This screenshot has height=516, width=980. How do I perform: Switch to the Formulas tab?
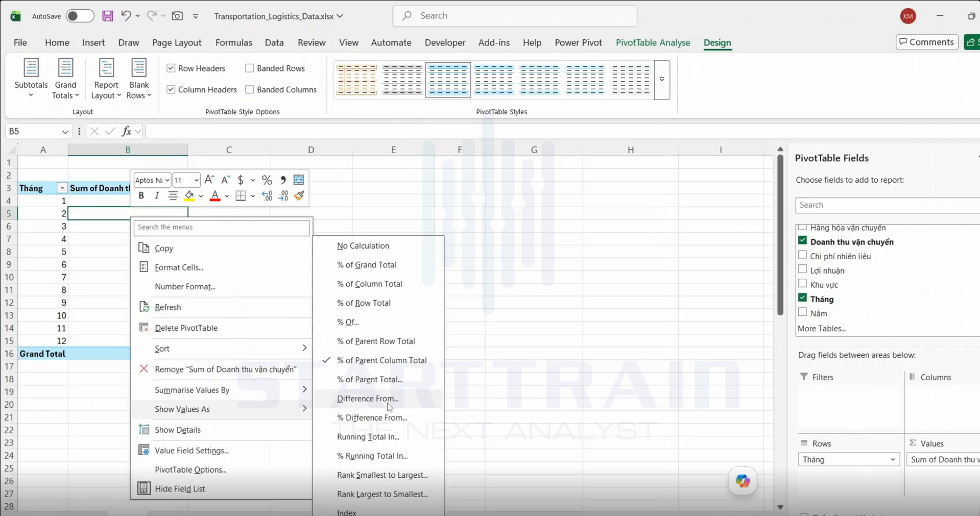click(x=233, y=42)
